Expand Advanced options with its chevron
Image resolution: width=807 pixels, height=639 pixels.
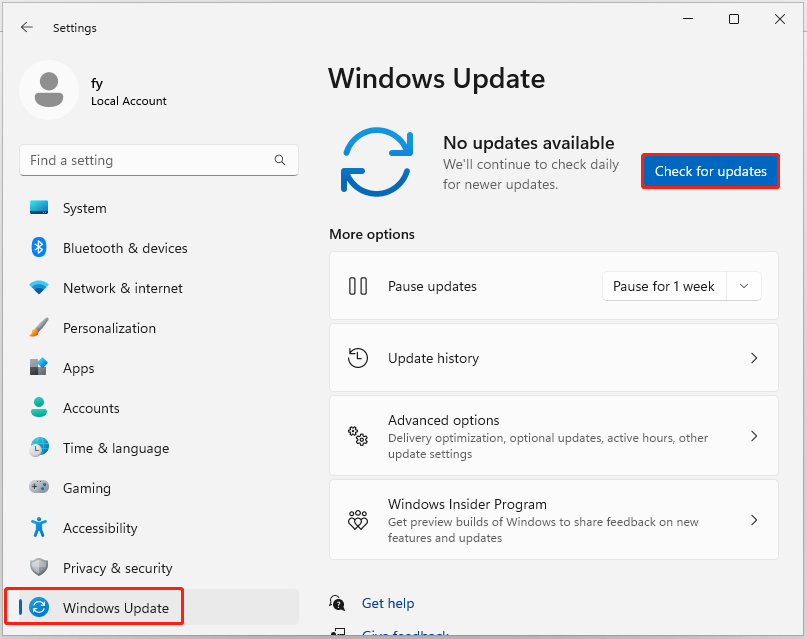753,436
